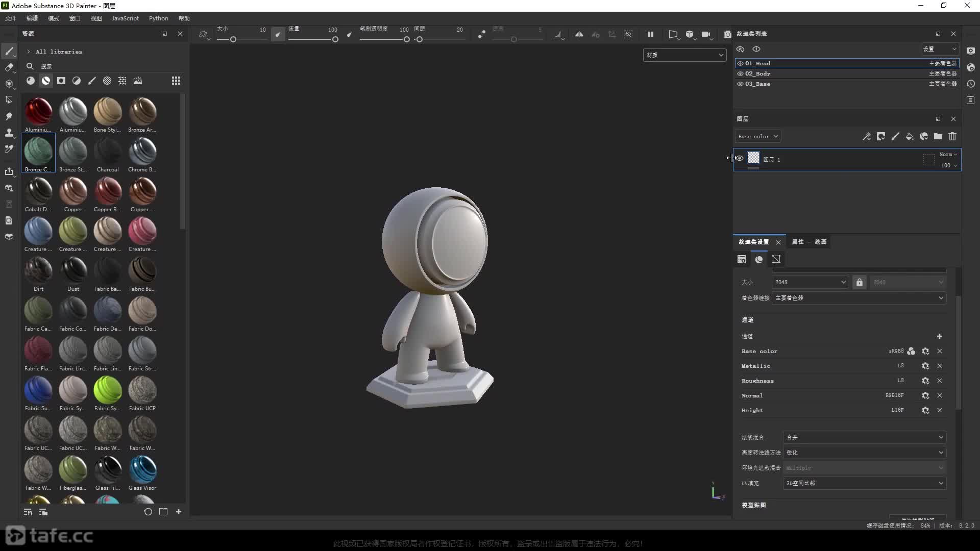Refresh the assets panel
Image resolution: width=980 pixels, height=551 pixels.
coord(148,512)
